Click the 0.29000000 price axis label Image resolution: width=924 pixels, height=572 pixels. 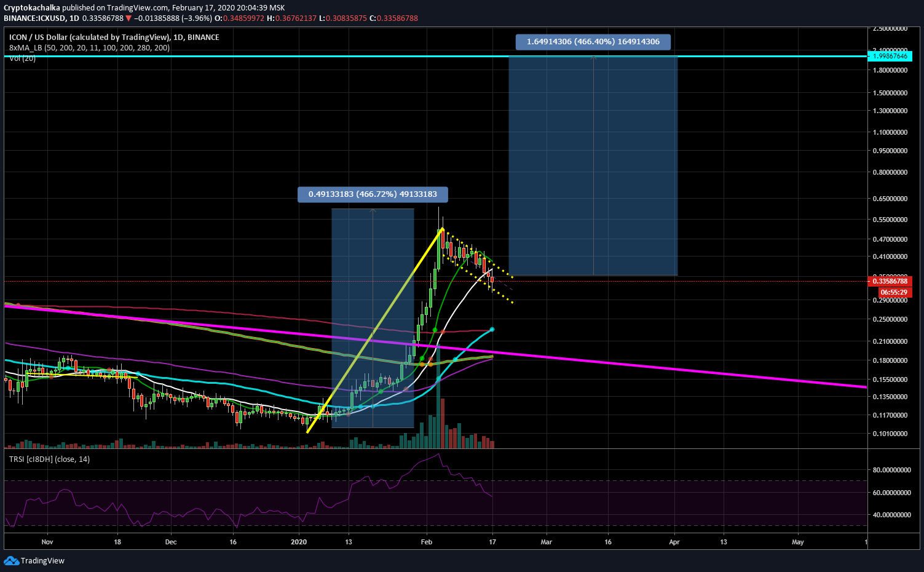pos(890,300)
